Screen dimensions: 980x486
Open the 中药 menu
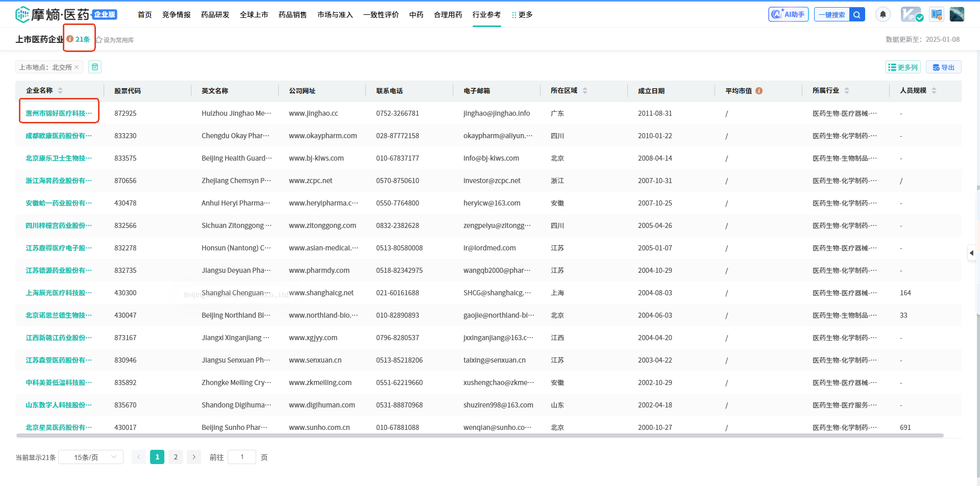click(416, 15)
